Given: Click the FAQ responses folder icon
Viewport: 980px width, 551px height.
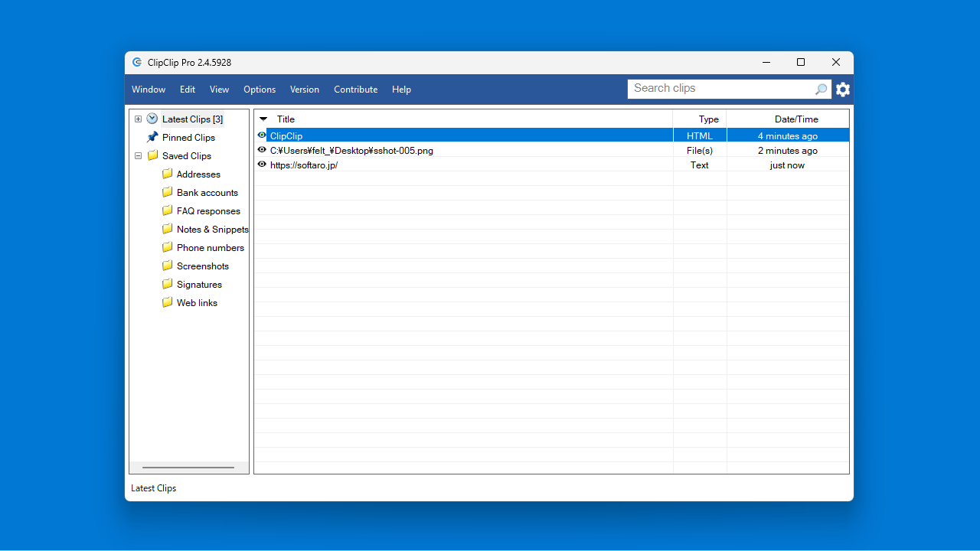Looking at the screenshot, I should [x=167, y=210].
